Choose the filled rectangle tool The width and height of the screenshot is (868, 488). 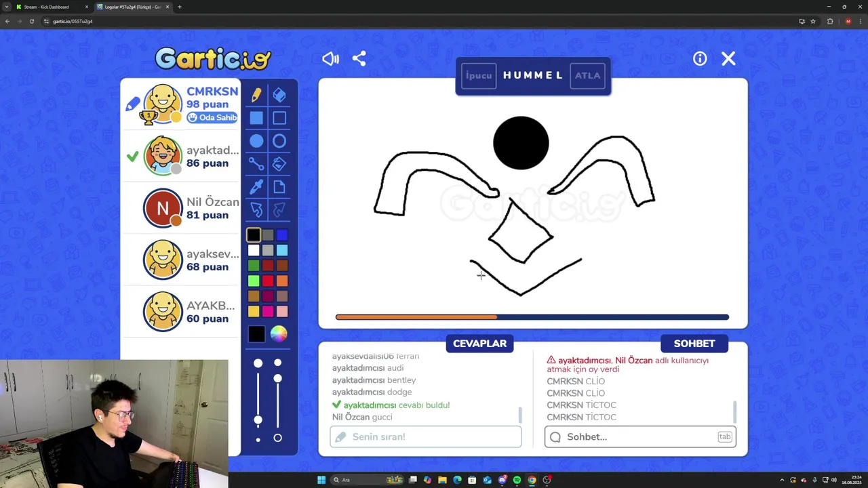click(256, 118)
